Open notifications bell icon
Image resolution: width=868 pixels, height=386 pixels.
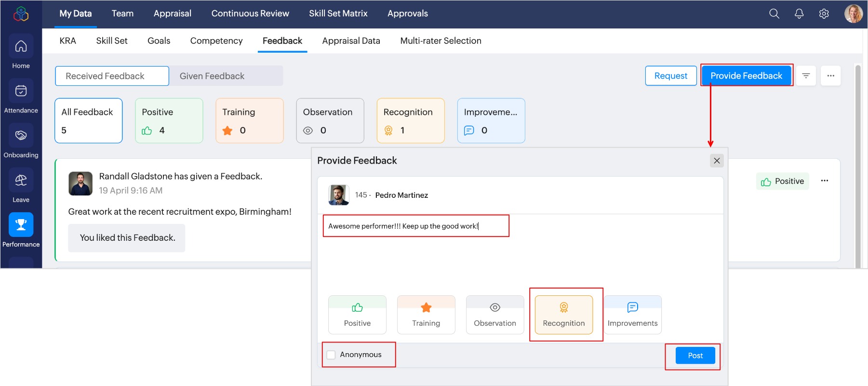pos(799,14)
